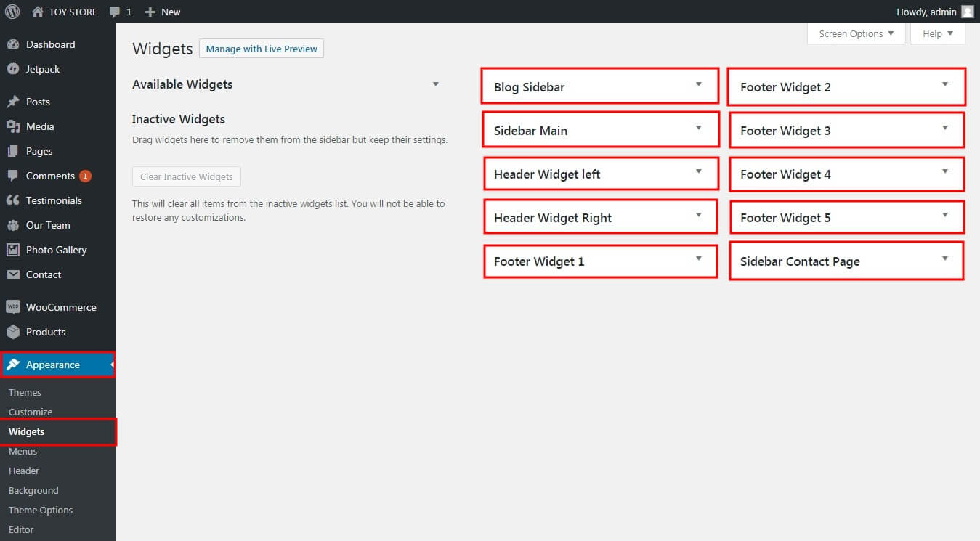Click the Contact envelope icon

click(x=13, y=274)
